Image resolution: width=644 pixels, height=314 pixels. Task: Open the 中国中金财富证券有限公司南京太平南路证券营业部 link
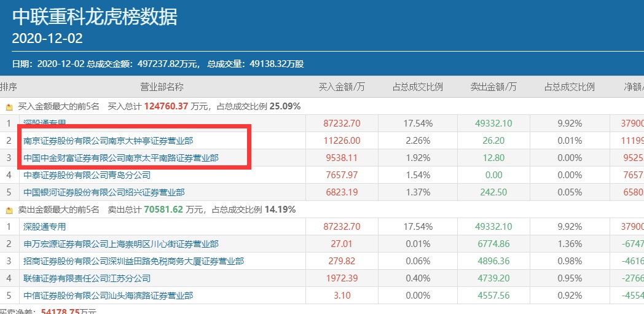coord(121,158)
